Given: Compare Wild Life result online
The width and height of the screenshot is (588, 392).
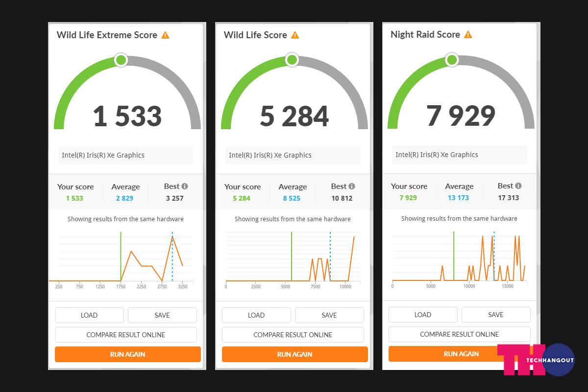Looking at the screenshot, I should [293, 335].
